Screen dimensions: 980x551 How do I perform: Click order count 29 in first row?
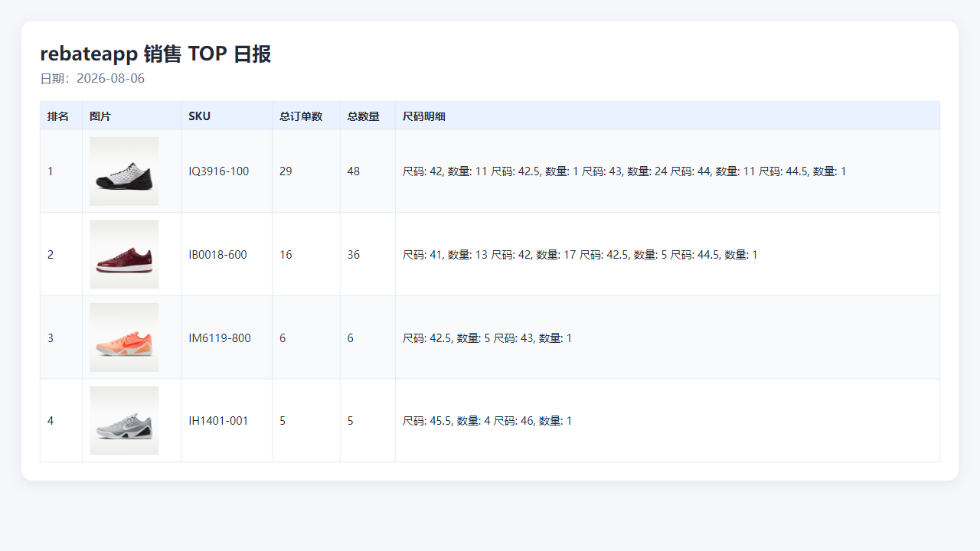(x=286, y=171)
